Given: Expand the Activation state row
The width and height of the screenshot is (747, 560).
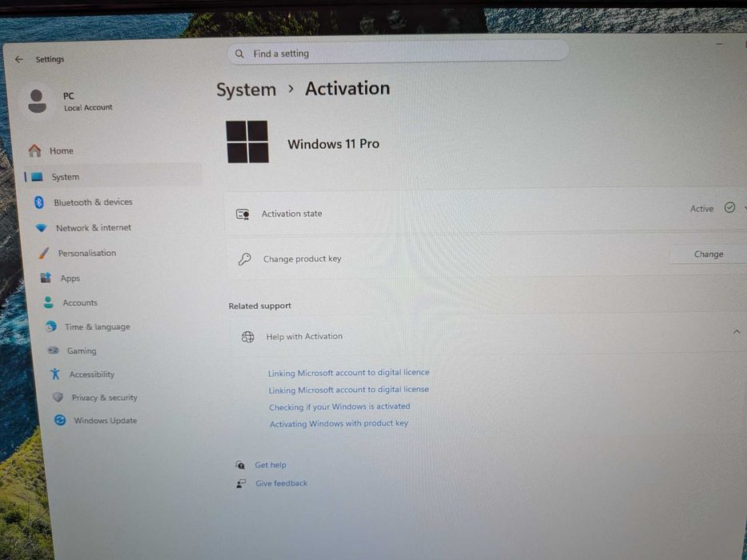Looking at the screenshot, I should tap(745, 208).
